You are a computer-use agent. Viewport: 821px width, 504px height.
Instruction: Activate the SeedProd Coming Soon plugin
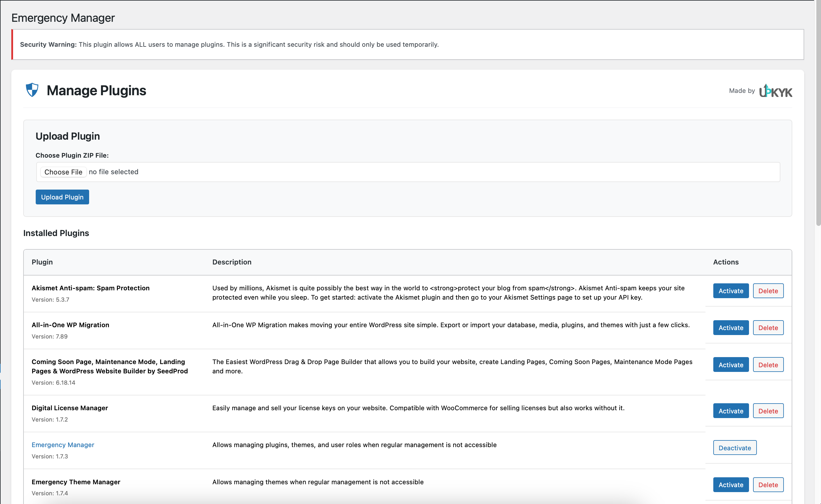click(731, 365)
